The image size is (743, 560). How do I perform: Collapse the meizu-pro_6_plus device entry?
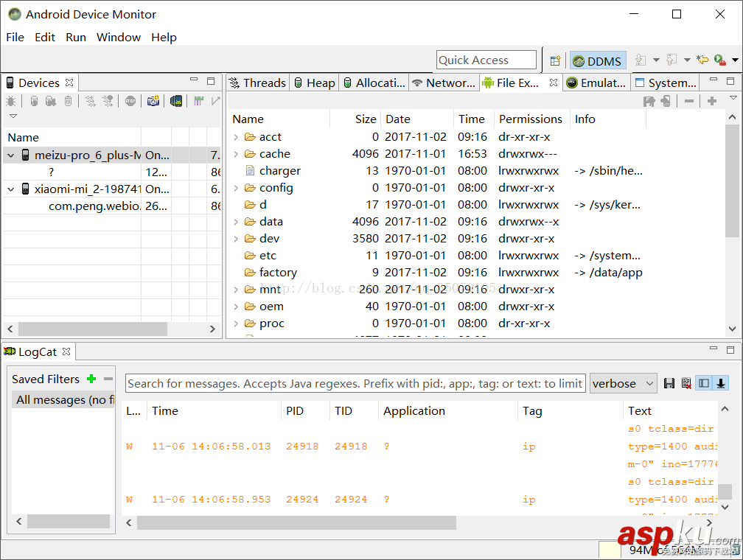point(10,155)
